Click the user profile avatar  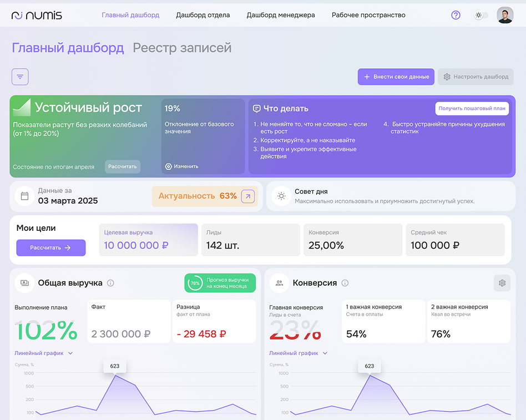click(505, 16)
